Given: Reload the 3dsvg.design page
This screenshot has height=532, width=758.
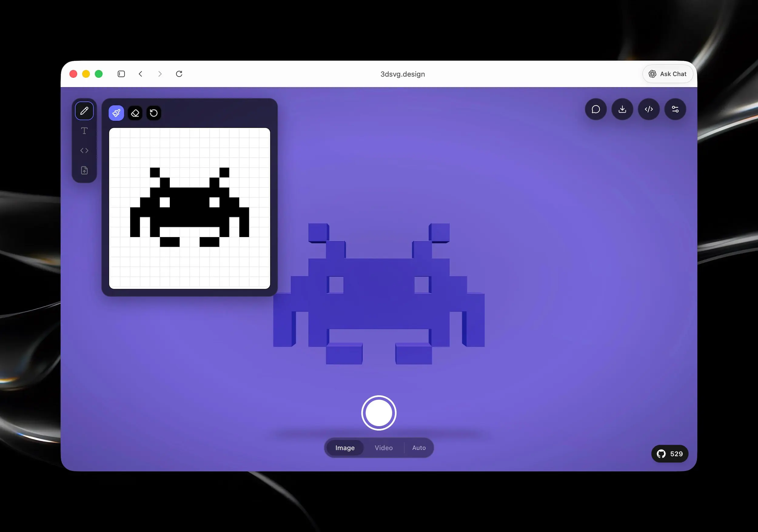Looking at the screenshot, I should (x=179, y=74).
